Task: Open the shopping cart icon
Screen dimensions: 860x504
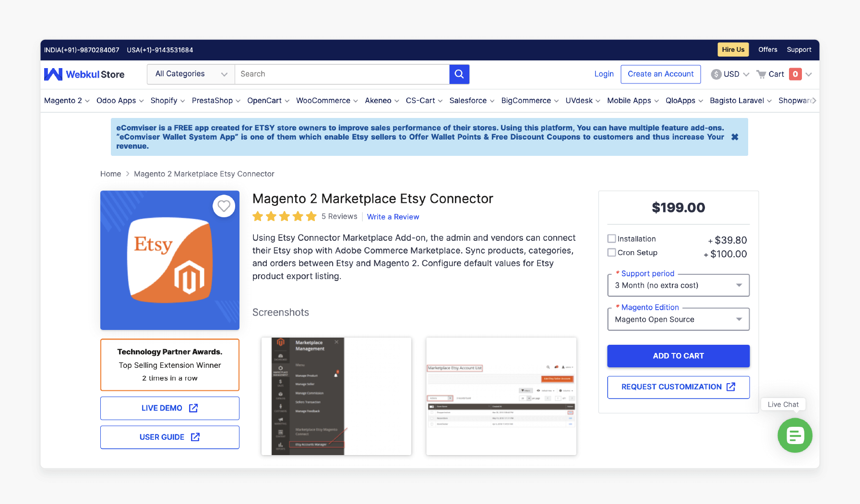Action: pyautogui.click(x=761, y=74)
